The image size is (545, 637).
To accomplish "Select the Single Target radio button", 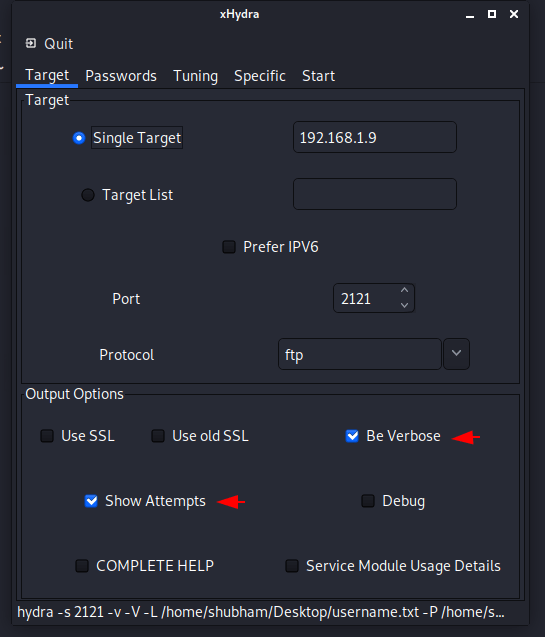I will [x=79, y=138].
